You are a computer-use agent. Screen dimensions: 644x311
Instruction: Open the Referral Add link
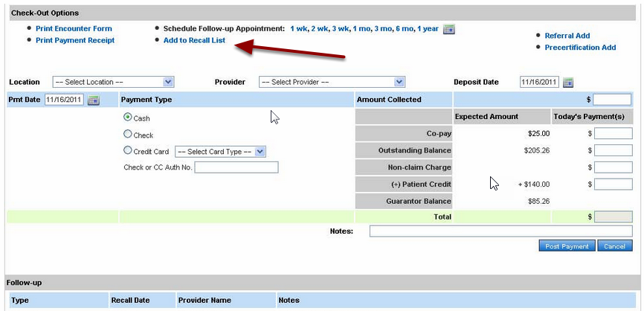[x=567, y=36]
